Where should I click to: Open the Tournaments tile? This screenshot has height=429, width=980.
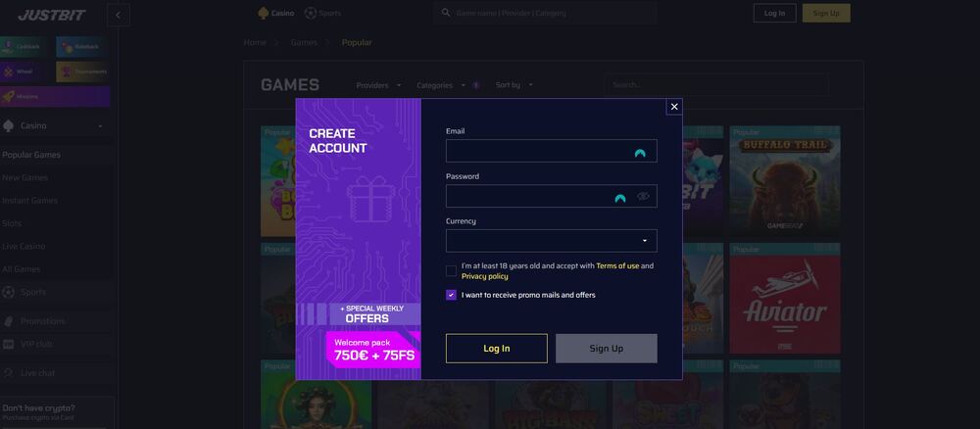click(x=82, y=71)
